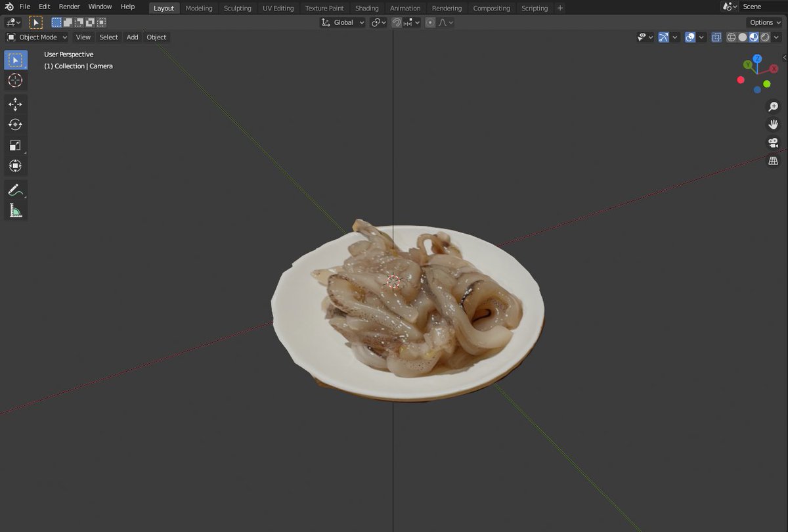788x532 pixels.
Task: Open the Render menu
Action: pyautogui.click(x=69, y=7)
